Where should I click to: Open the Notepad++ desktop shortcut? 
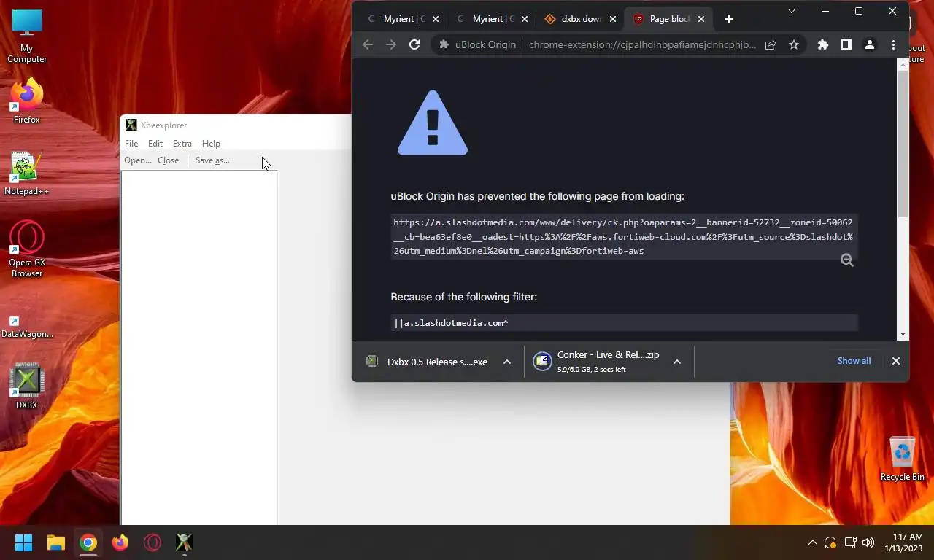[x=27, y=174]
